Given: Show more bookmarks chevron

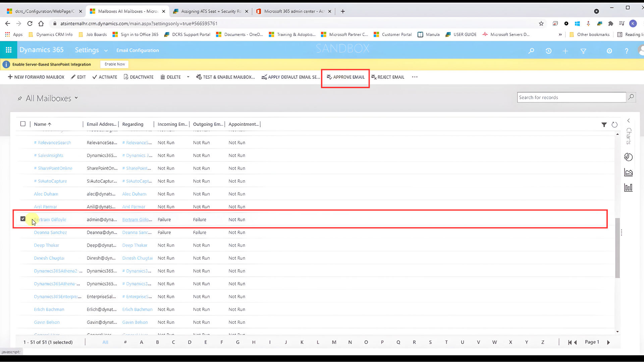Looking at the screenshot, I should coord(560,35).
